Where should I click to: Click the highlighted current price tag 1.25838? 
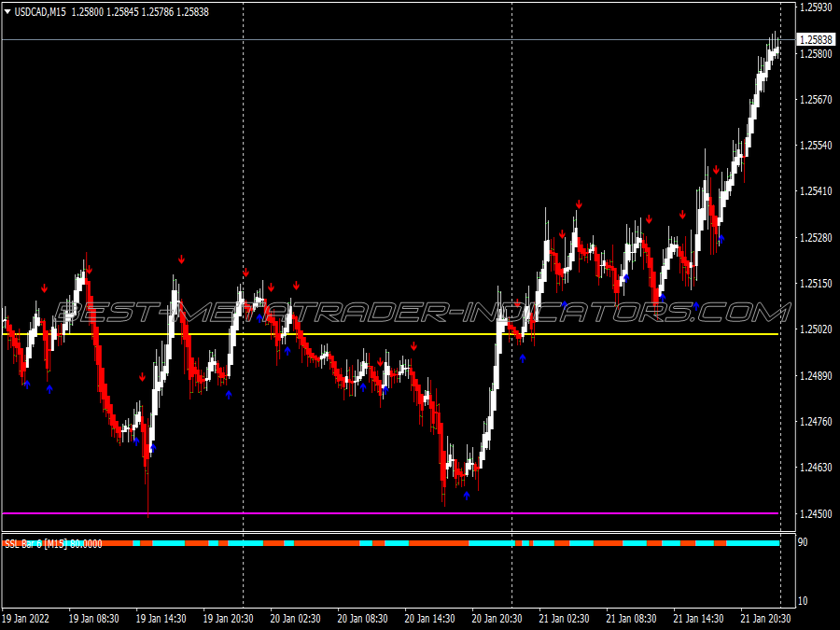(x=816, y=39)
